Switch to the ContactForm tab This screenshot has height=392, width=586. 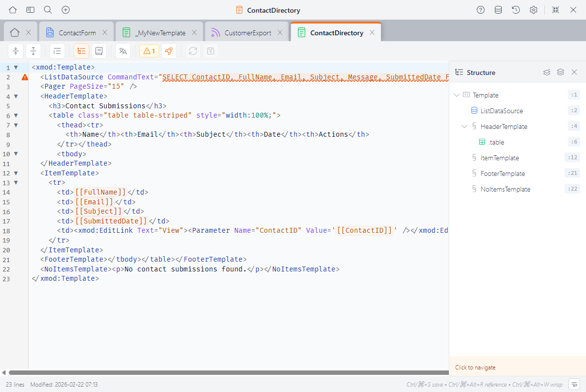pyautogui.click(x=77, y=33)
